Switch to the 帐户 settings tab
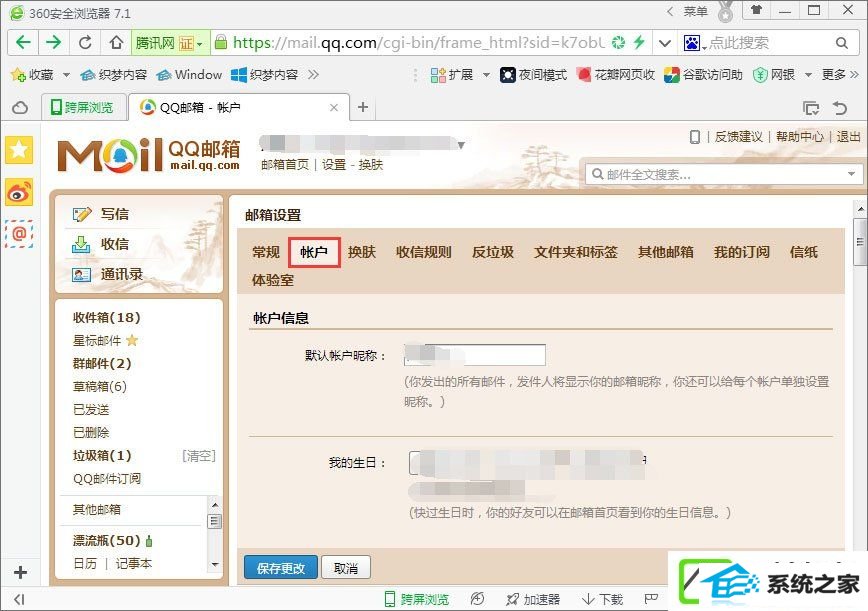This screenshot has height=611, width=868. (x=314, y=252)
